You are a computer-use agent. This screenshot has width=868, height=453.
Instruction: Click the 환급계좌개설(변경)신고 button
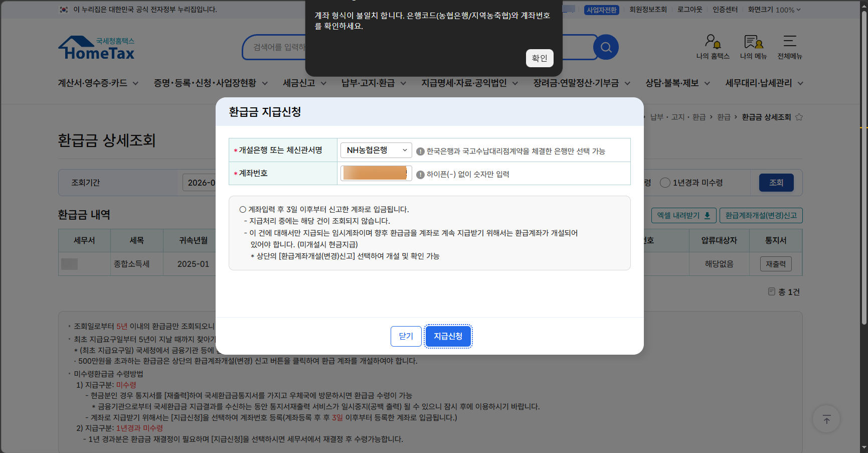(761, 215)
